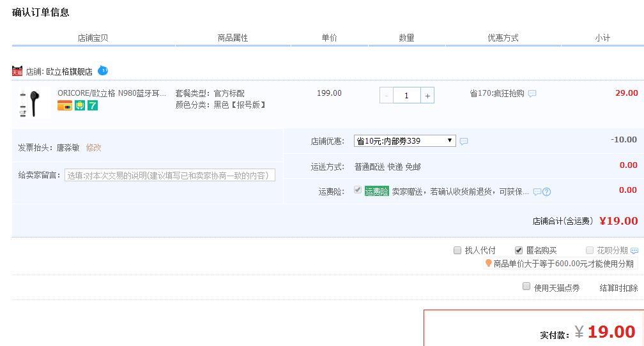The height and width of the screenshot is (346, 644).
Task: Click the 普通配送 快递 免邮 shipping text
Action: click(x=388, y=167)
